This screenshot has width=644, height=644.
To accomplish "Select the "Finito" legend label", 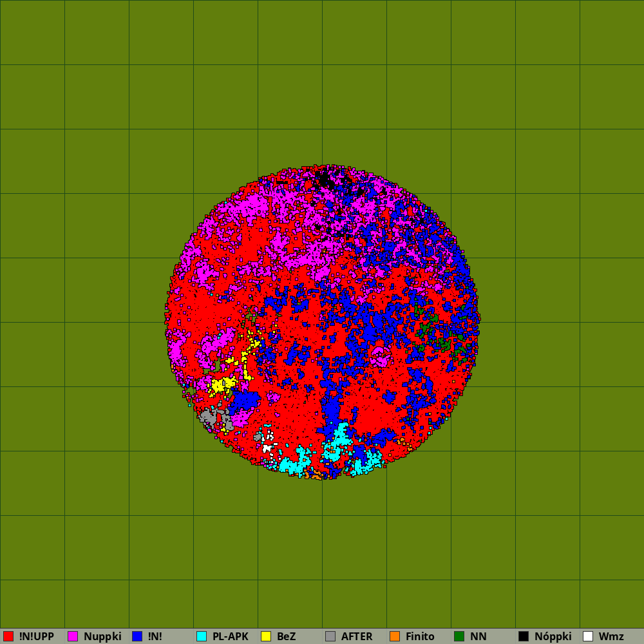I will click(420, 636).
